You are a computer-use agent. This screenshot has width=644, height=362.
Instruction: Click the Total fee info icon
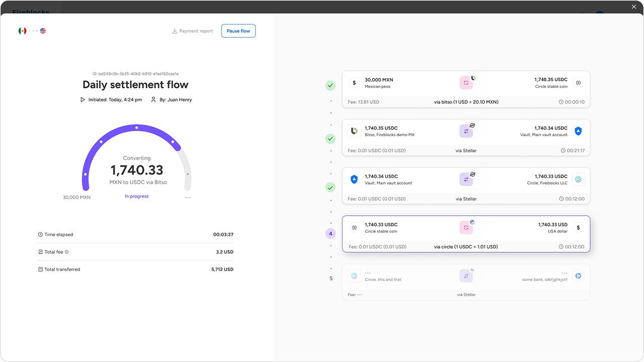66,252
